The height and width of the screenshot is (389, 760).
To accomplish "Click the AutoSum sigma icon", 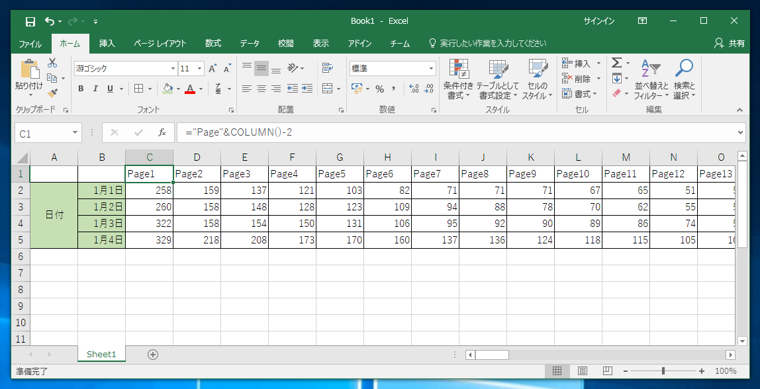I will [616, 63].
